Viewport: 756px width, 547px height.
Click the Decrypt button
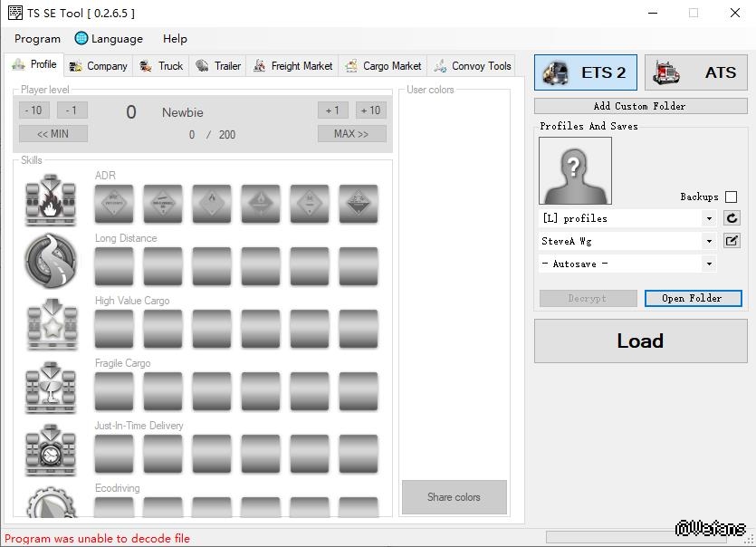pos(589,299)
